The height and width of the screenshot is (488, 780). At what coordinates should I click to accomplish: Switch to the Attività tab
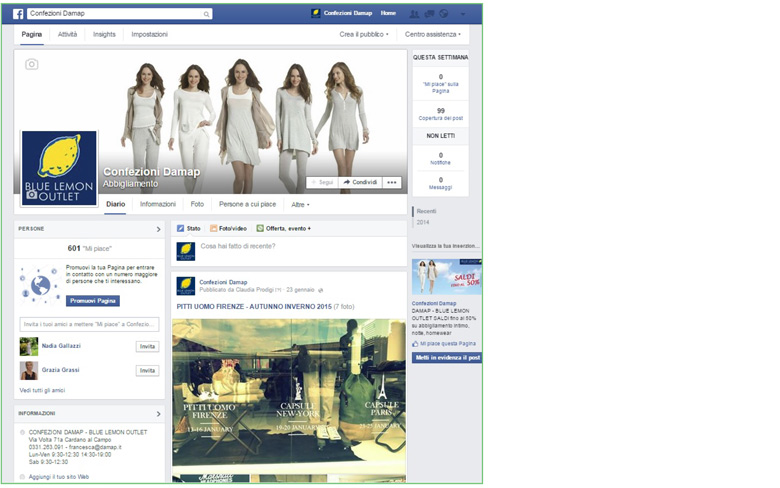tap(68, 34)
